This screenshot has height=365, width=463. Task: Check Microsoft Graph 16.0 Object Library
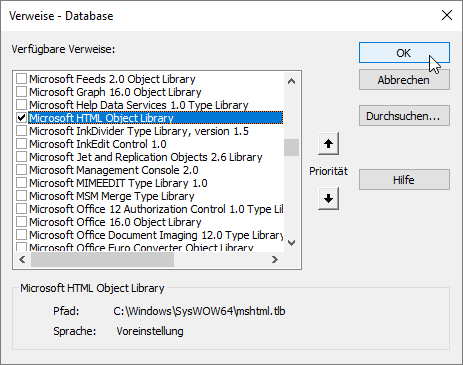(22, 92)
